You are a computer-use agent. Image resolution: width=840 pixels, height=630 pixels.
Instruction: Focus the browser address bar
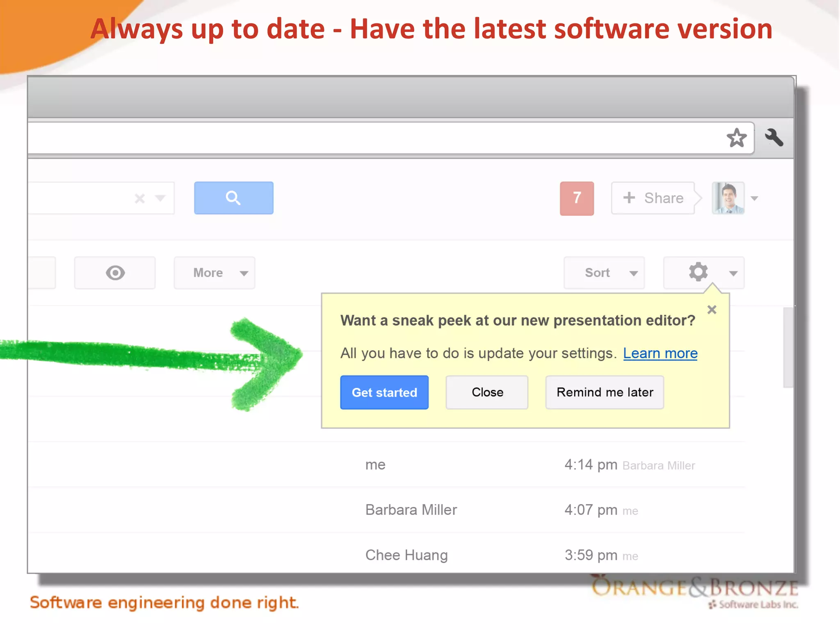[x=391, y=138]
